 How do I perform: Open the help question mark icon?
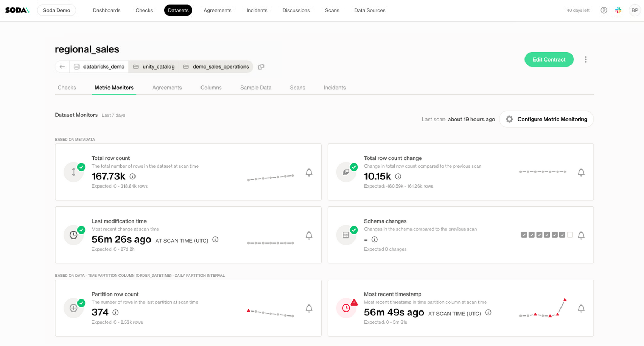(604, 10)
